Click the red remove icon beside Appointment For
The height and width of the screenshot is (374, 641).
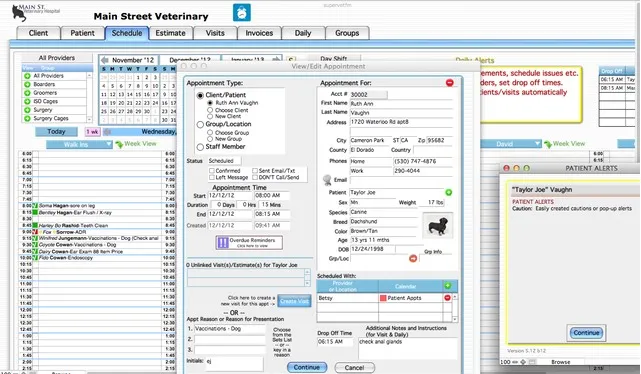point(450,83)
